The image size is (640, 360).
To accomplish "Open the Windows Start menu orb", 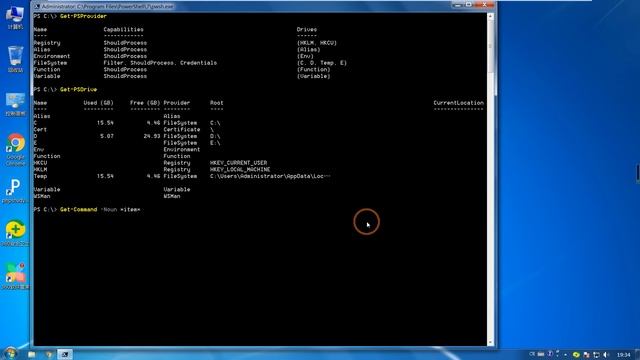I will (x=10, y=353).
